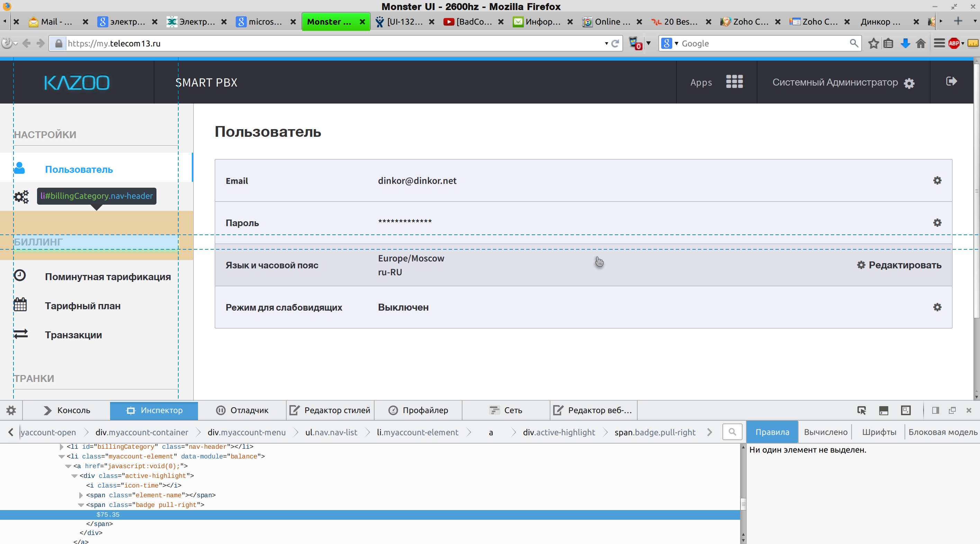Click the cogs icon under Пользователь in sidebar

[x=21, y=196]
